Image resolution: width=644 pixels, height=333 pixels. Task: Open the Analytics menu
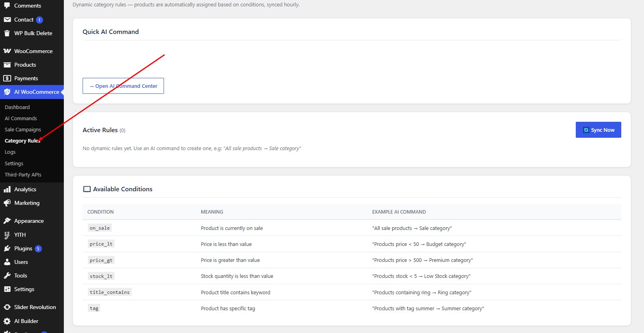pos(32,189)
